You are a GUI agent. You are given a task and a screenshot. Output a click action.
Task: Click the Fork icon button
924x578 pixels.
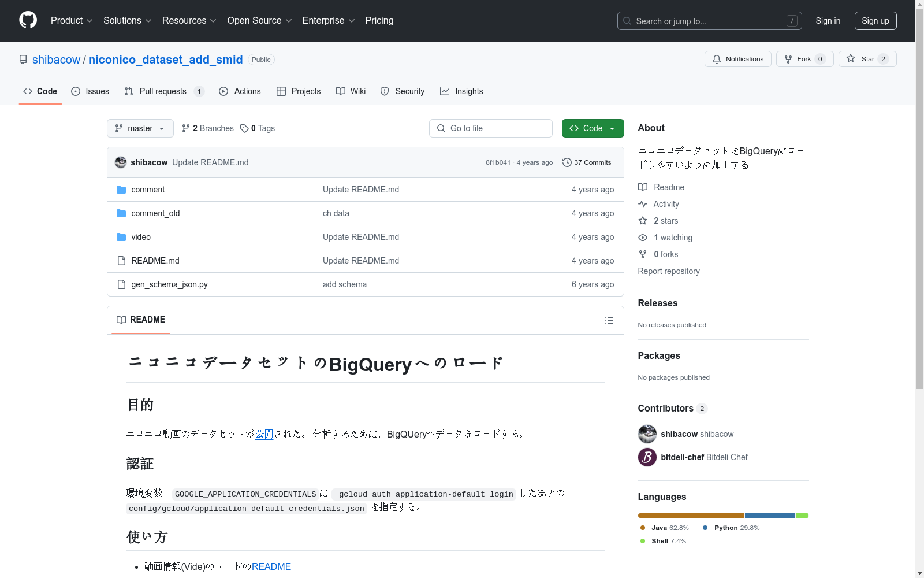coord(788,59)
